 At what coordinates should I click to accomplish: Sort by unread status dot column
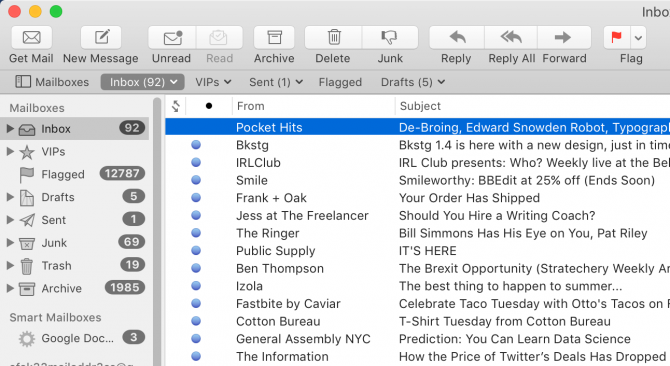point(209,106)
